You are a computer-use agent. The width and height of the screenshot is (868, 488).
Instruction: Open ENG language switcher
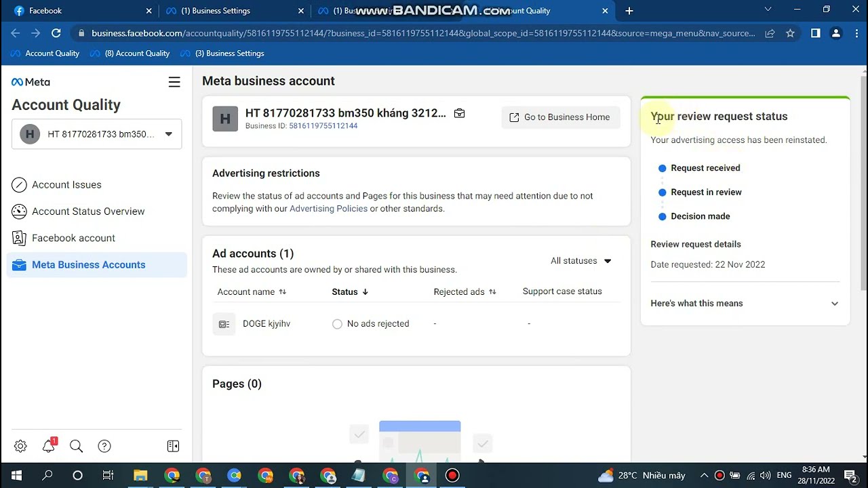coord(784,476)
